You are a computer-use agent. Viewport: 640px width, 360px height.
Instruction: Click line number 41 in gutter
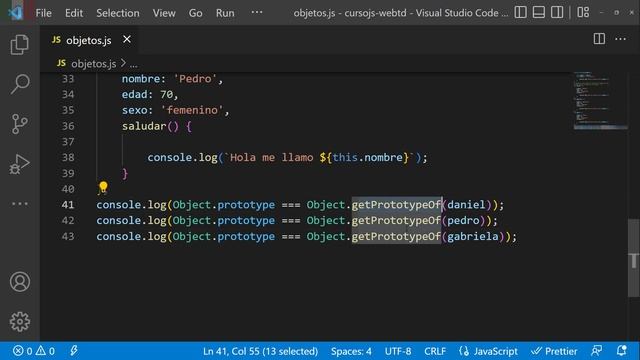point(68,205)
